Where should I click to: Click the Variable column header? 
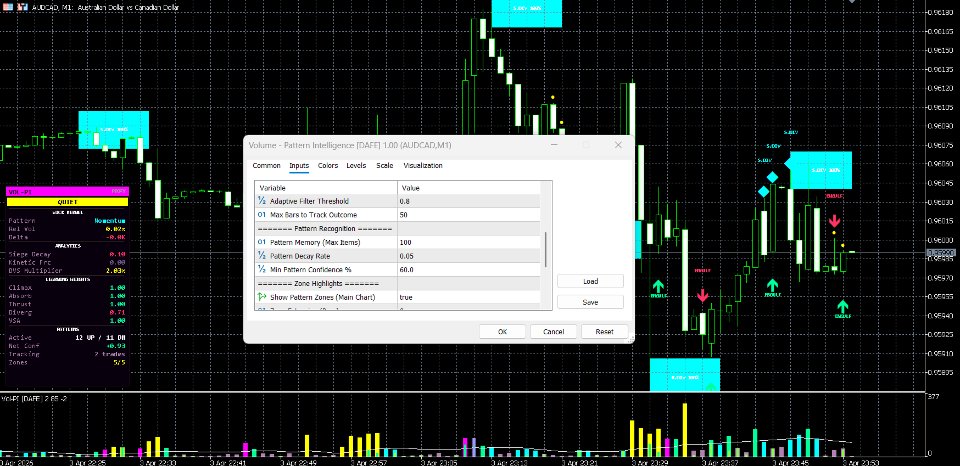point(326,188)
